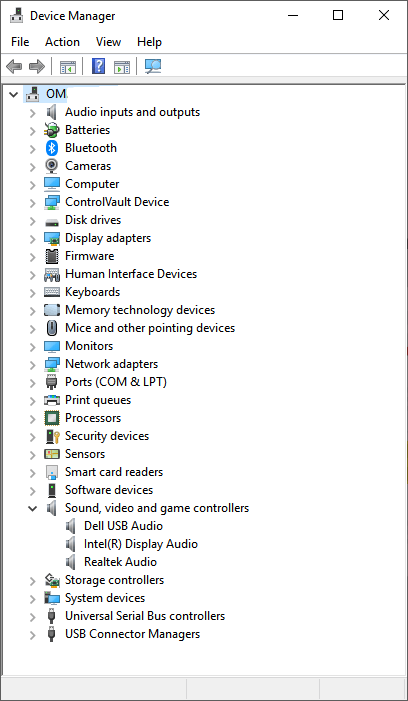Collapse Sound, video and game controllers
Viewport: 408px width, 701px height.
pyautogui.click(x=32, y=508)
